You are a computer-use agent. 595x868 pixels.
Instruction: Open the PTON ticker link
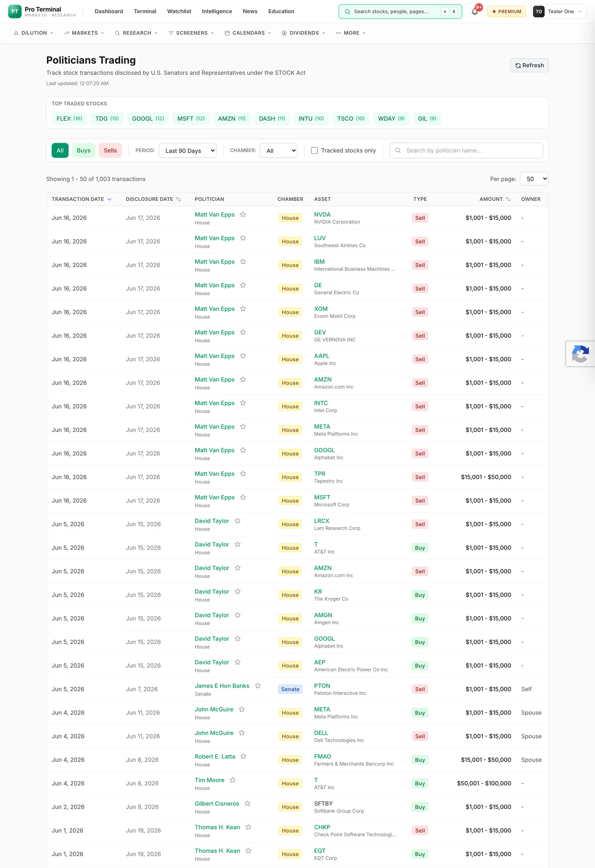322,686
